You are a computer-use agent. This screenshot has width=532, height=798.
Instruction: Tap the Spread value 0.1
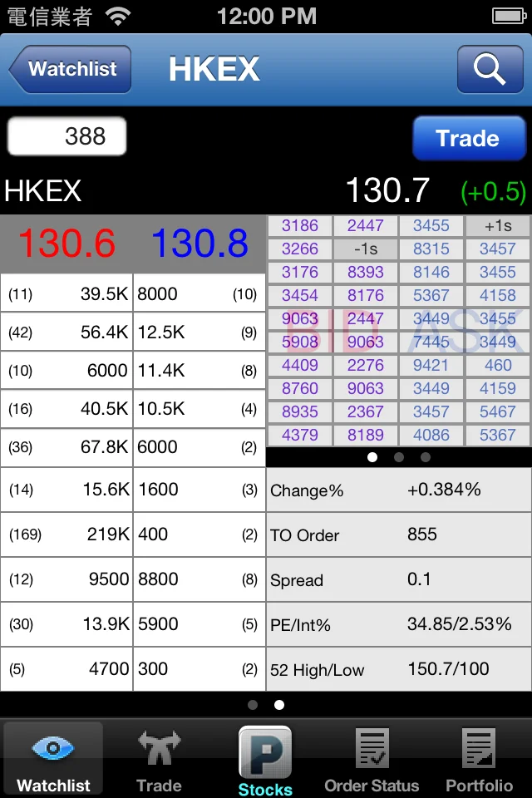419,579
